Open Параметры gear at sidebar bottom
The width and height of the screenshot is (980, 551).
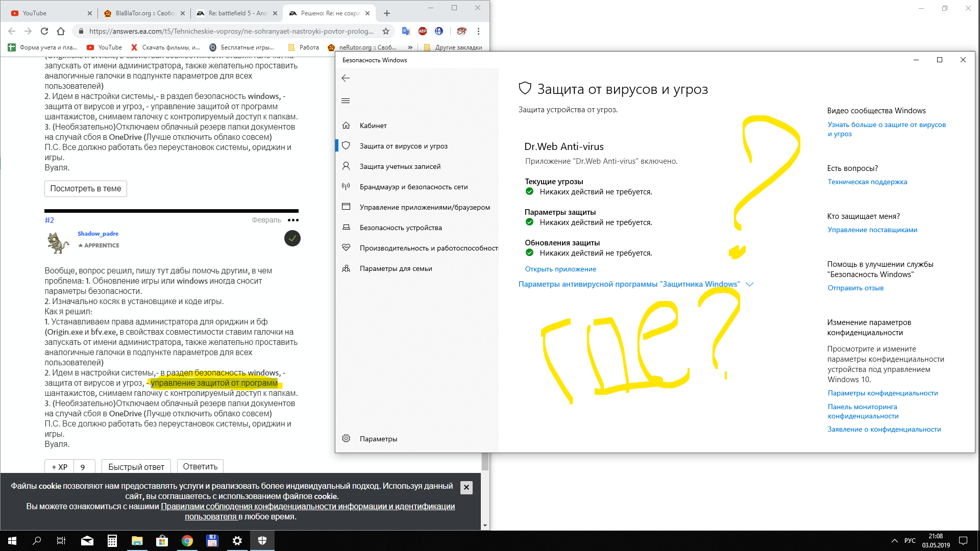coord(378,439)
